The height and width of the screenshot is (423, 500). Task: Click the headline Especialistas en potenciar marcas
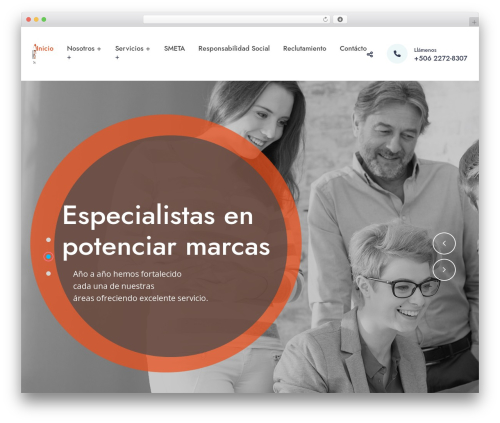[166, 231]
